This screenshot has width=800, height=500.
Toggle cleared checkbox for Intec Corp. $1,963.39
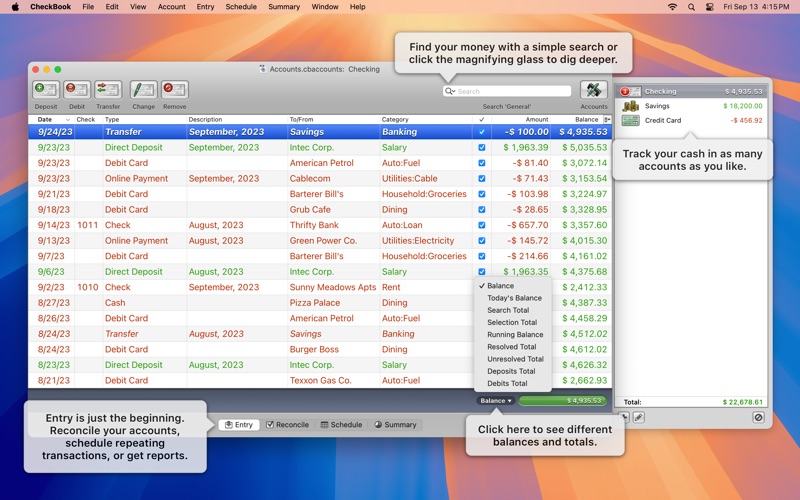(x=482, y=147)
